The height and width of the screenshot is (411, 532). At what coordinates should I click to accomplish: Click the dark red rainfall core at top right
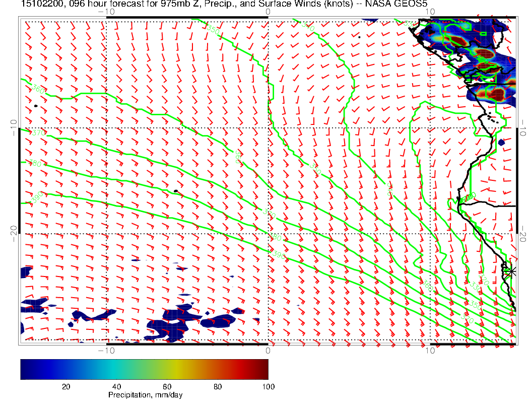pos(497,94)
